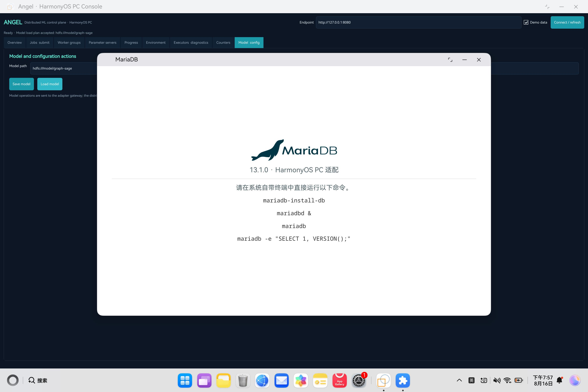
Task: Toggle the muted volume tray icon
Action: click(497, 380)
